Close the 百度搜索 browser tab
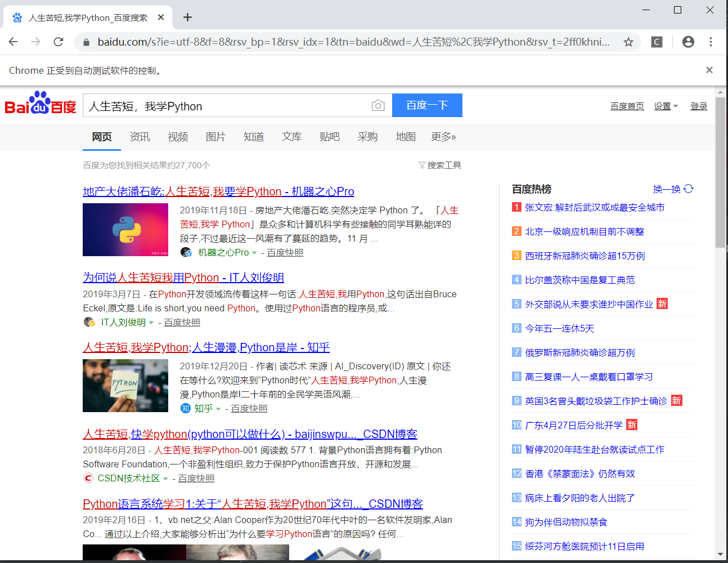This screenshot has width=728, height=563. (x=161, y=17)
